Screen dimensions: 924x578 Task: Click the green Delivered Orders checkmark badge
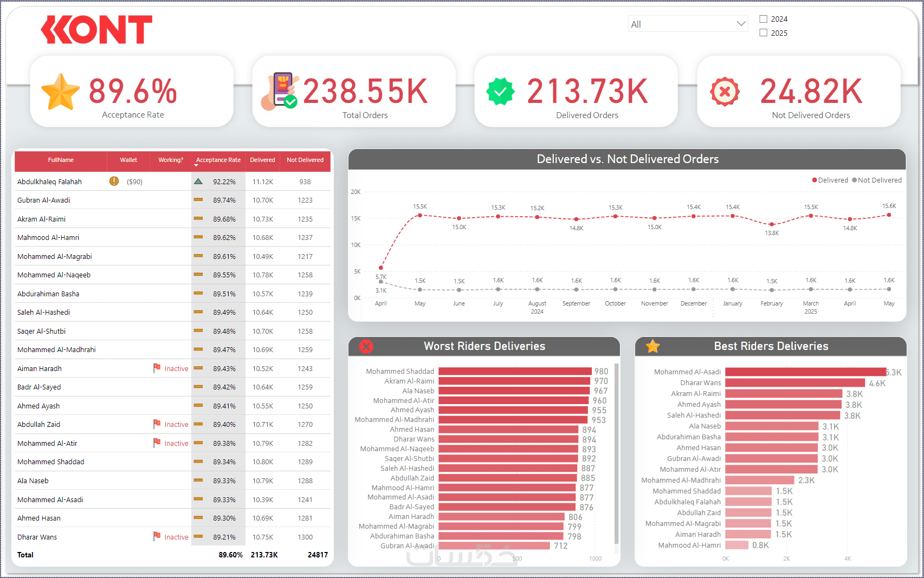[x=500, y=91]
